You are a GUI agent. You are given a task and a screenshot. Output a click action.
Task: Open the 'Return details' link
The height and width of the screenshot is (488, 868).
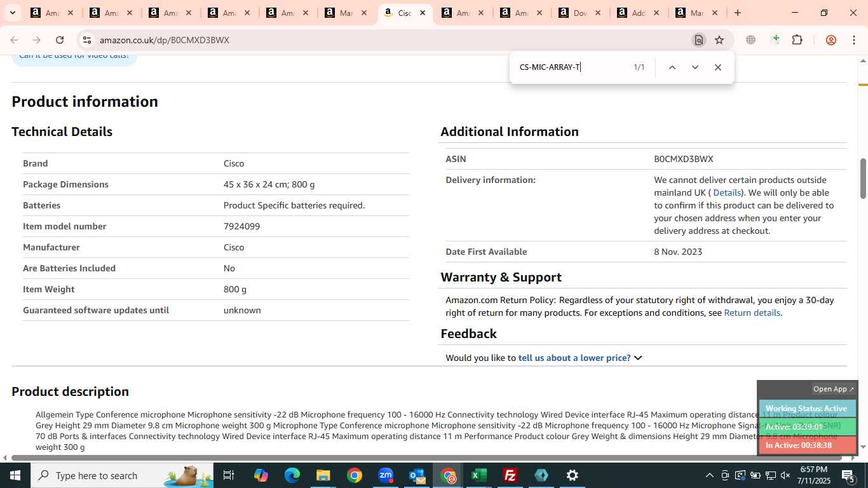[x=752, y=313]
